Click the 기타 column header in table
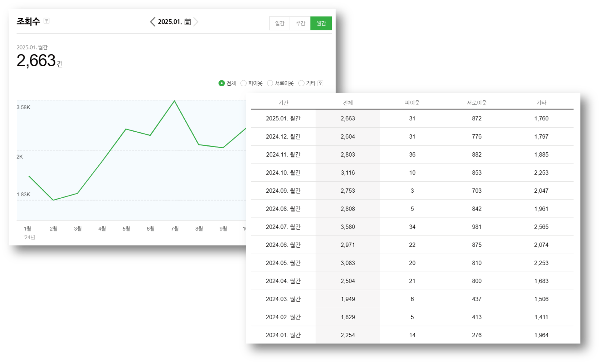 tap(541, 103)
